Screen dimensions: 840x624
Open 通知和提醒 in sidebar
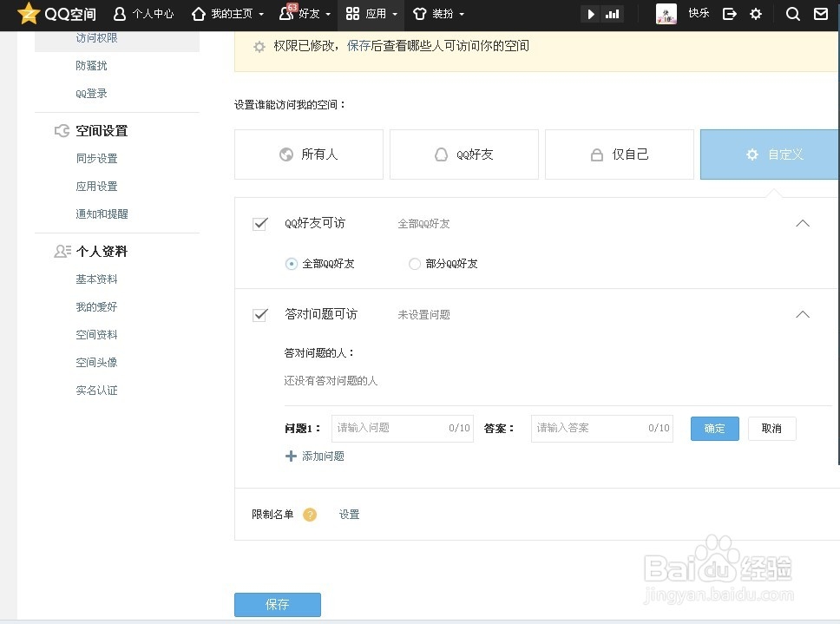coord(102,214)
